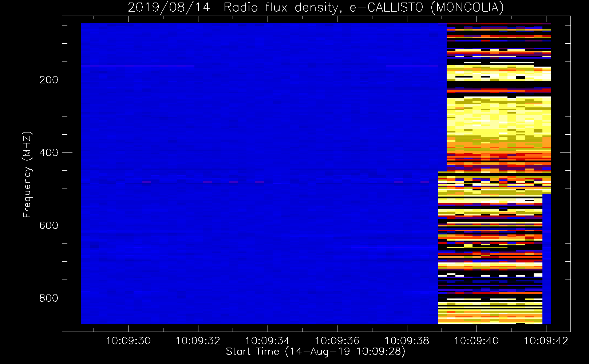Click the 10:09:42 time tick label
Image resolution: width=589 pixels, height=364 pixels.
point(546,341)
